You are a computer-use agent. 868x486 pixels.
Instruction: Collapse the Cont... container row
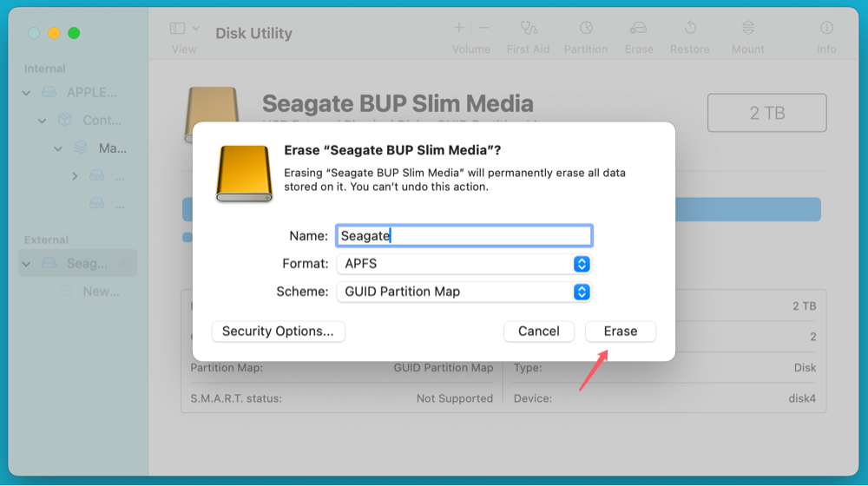point(42,121)
